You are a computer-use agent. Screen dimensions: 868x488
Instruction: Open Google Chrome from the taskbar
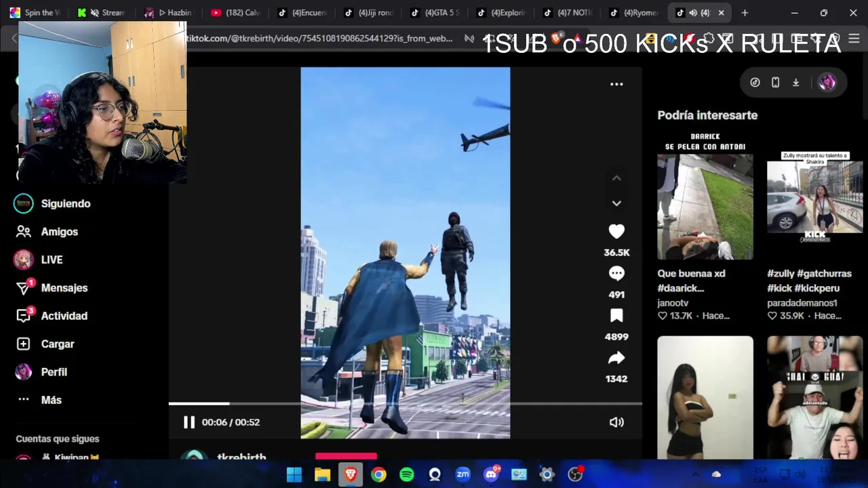coord(378,474)
